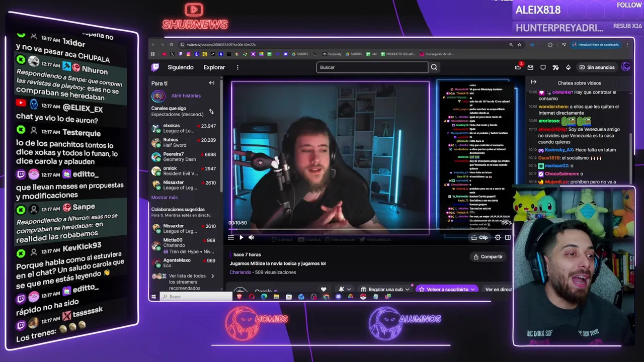Toggle theatre mode in player
This screenshot has width=644, height=362.
tap(508, 237)
